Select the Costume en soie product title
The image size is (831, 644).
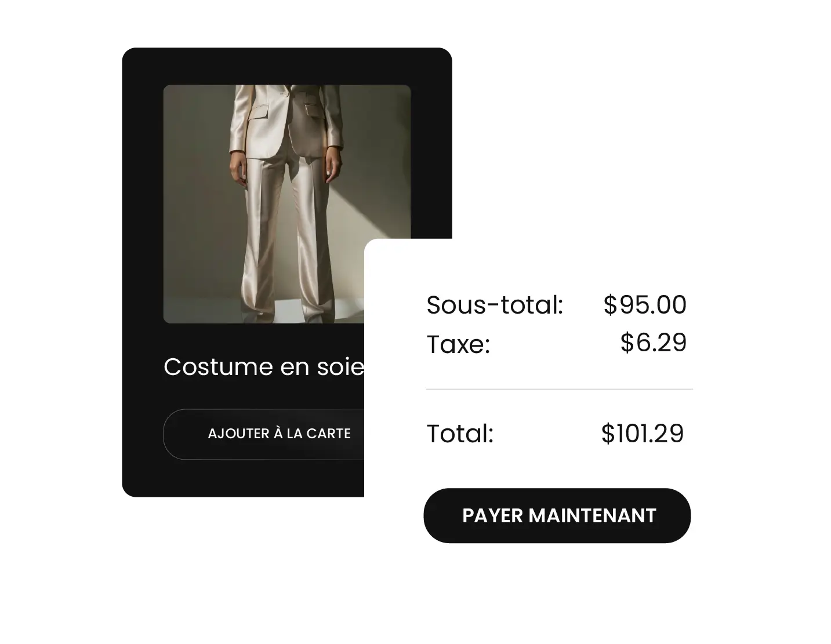tap(264, 367)
